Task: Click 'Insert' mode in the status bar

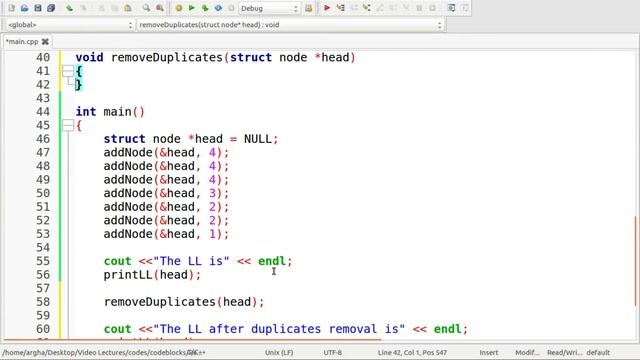Action: (489, 352)
